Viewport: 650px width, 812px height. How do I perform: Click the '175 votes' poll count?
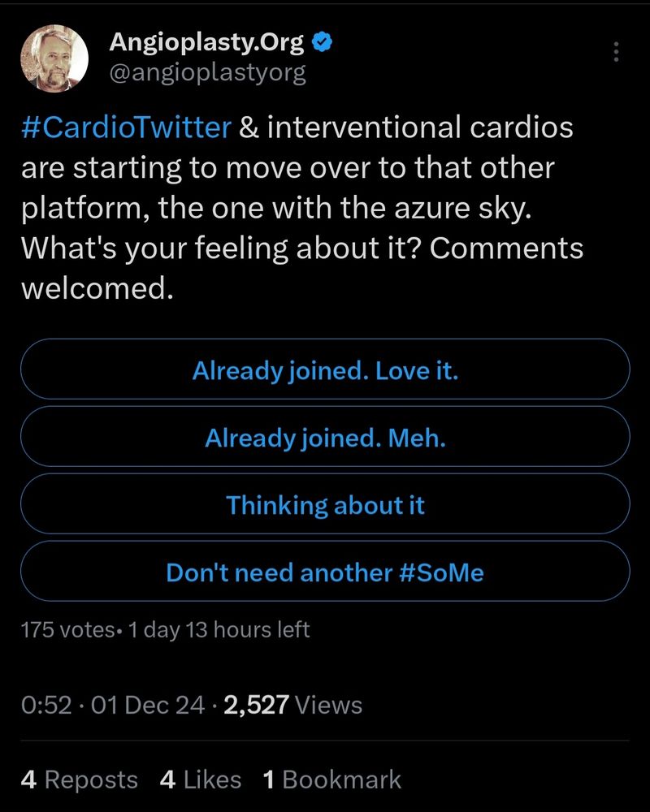[68, 630]
